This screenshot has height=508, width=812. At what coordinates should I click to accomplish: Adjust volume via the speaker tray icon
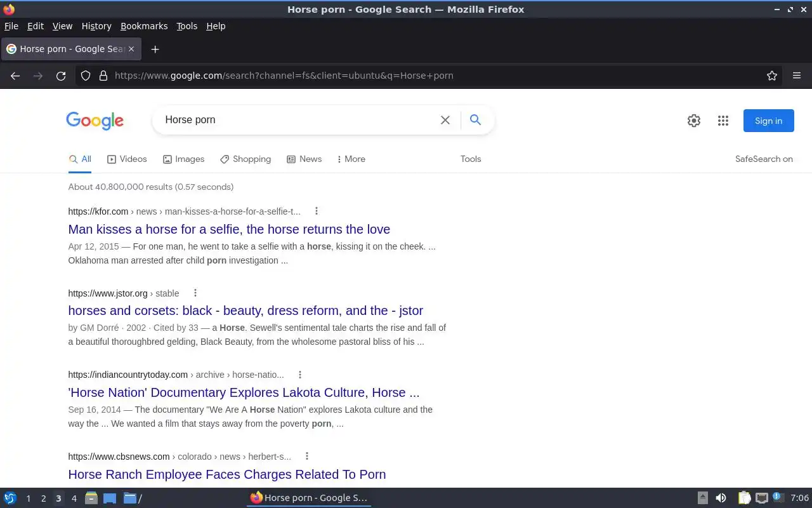[x=721, y=498]
